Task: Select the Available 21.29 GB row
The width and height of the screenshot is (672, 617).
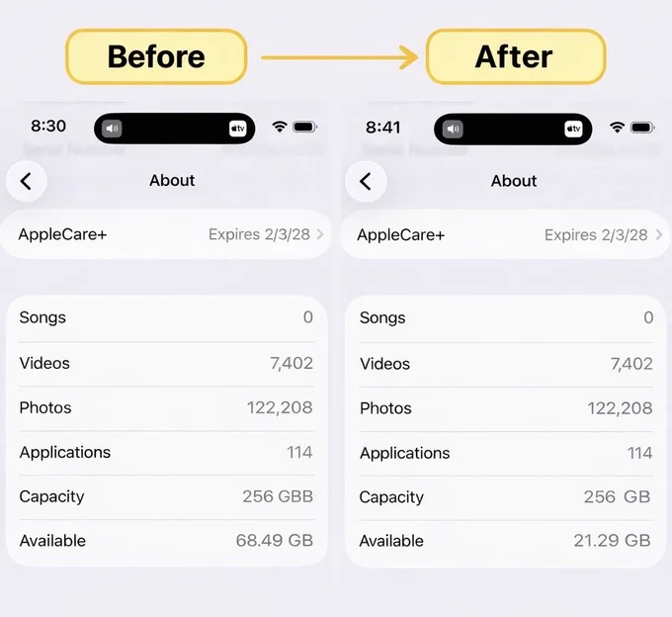Action: point(506,541)
